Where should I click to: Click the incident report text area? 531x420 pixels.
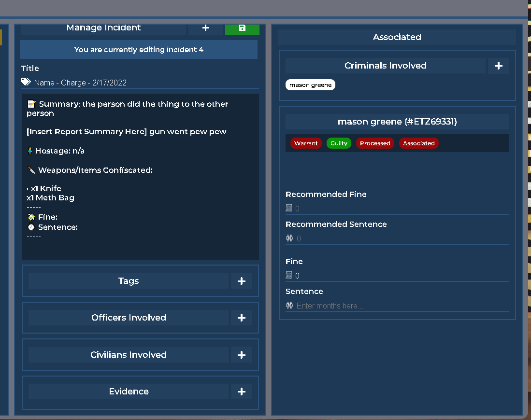(x=140, y=177)
